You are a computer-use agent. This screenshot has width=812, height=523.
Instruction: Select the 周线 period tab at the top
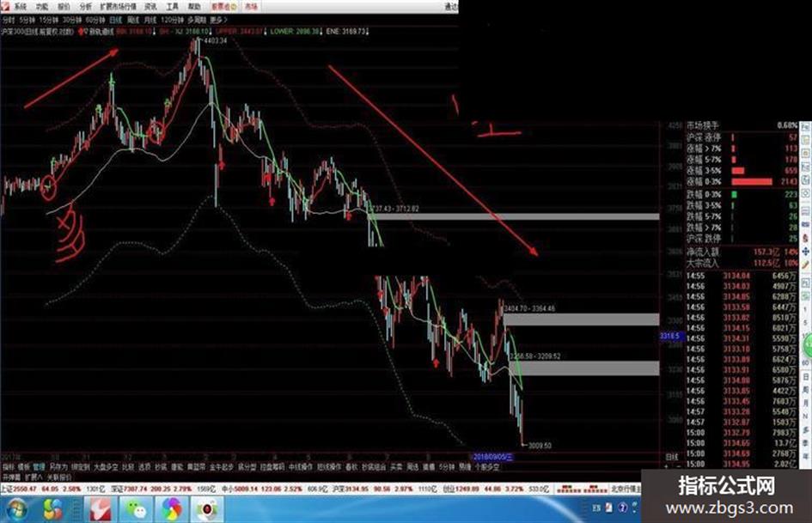pos(133,21)
